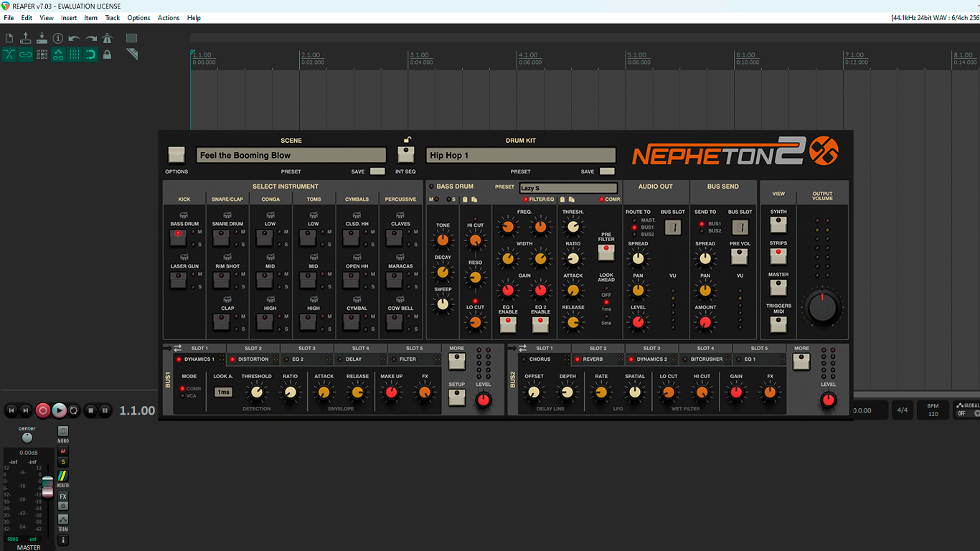Toggle envelope points move with items icon
Screen dimensions: 980x551
tap(58, 55)
